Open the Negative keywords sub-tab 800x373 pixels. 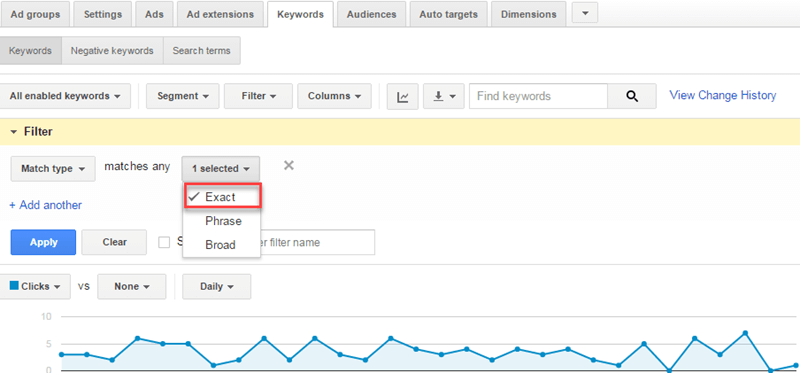tap(112, 51)
